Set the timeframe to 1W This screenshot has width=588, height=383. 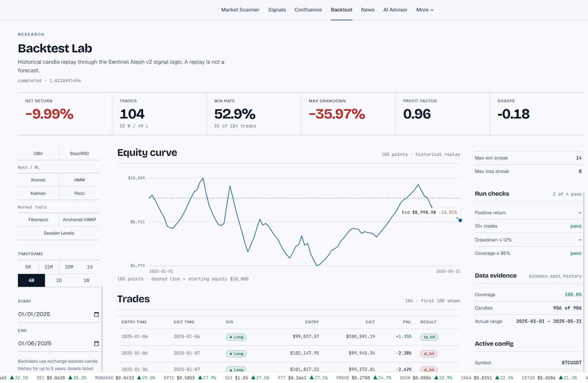(x=86, y=280)
